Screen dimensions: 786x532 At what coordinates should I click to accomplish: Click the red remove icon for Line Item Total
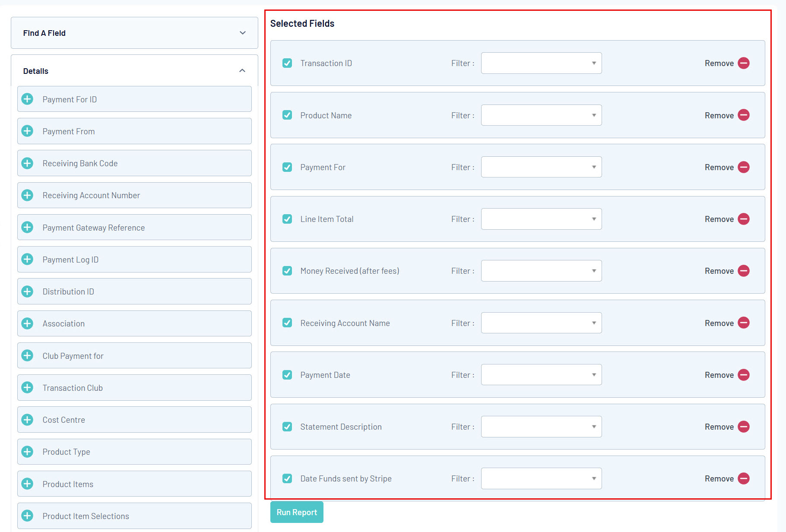744,219
